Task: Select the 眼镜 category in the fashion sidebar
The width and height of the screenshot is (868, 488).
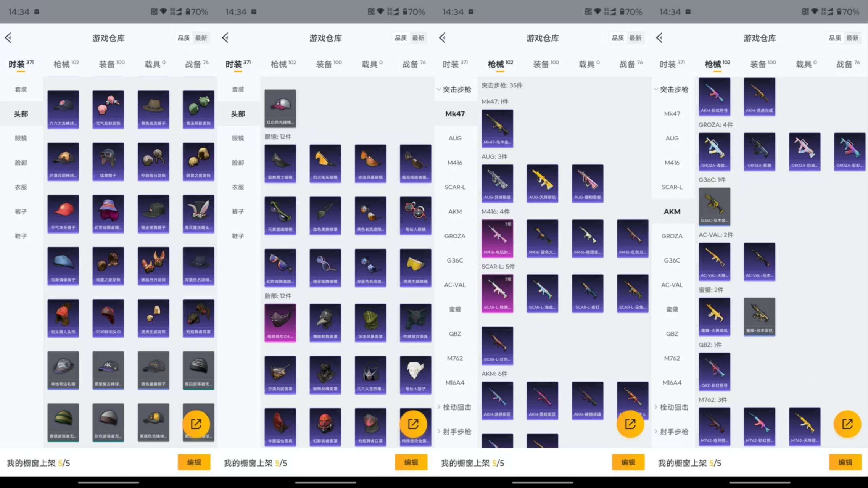Action: pos(21,138)
